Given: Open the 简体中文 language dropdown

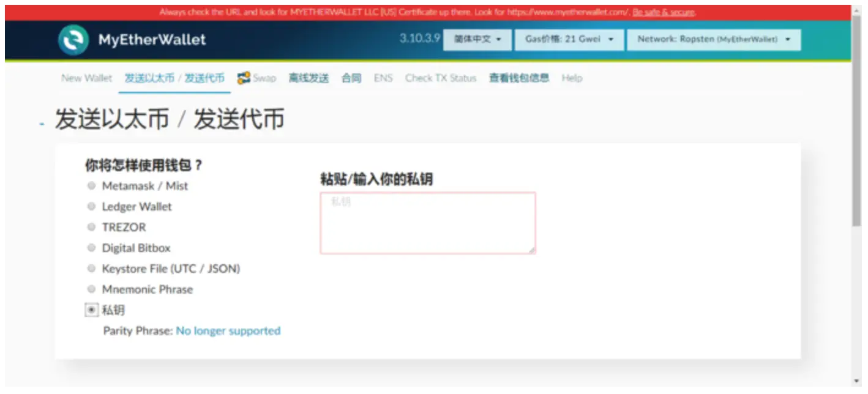Looking at the screenshot, I should (x=477, y=39).
